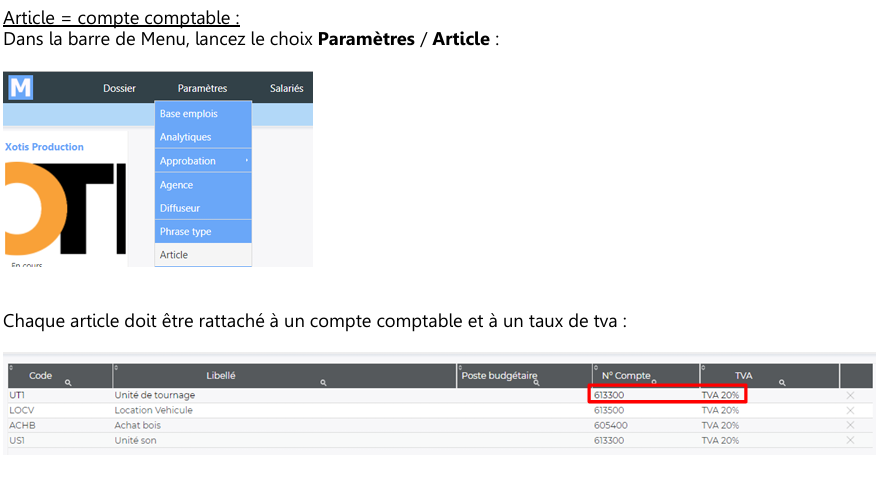
Task: Click the search icon in Code column
Action: [68, 383]
